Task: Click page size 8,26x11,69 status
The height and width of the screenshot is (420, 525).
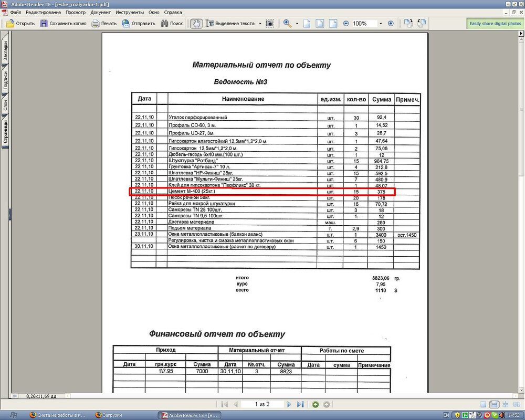Action: (x=41, y=396)
